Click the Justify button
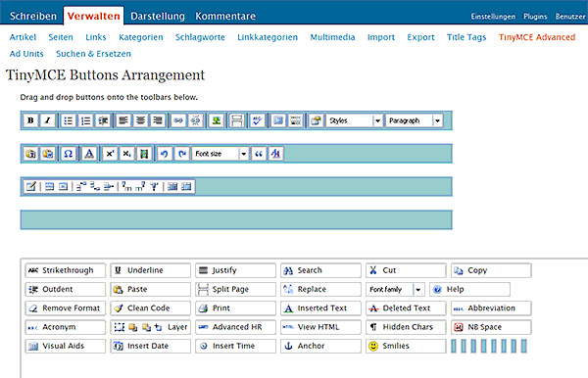The image size is (588, 378). coord(235,270)
